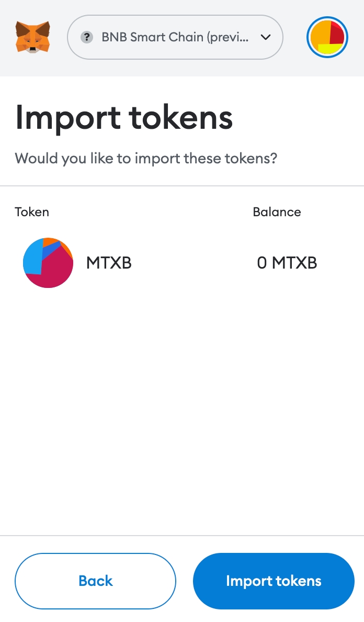Viewport: 364px width, 622px height.
Task: Click the question mark network icon
Action: pyautogui.click(x=87, y=37)
